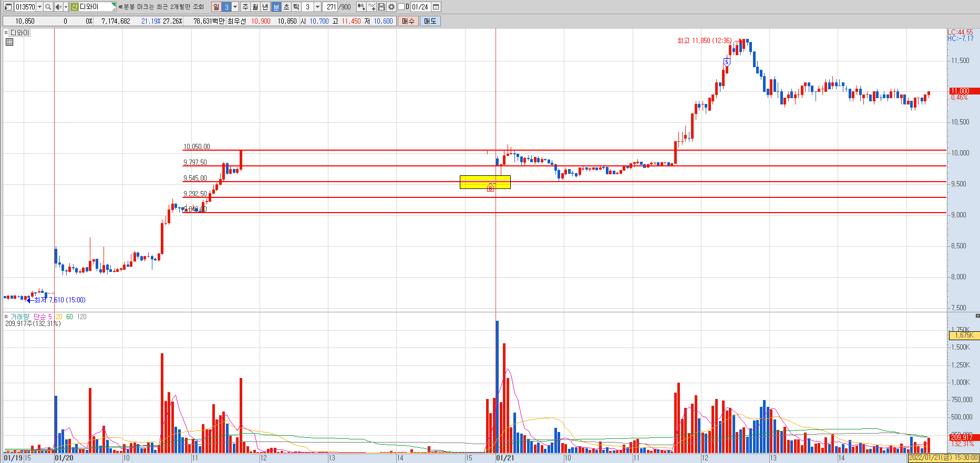The image size is (980, 463).
Task: Open the calendar date picker icon
Action: 436,7
